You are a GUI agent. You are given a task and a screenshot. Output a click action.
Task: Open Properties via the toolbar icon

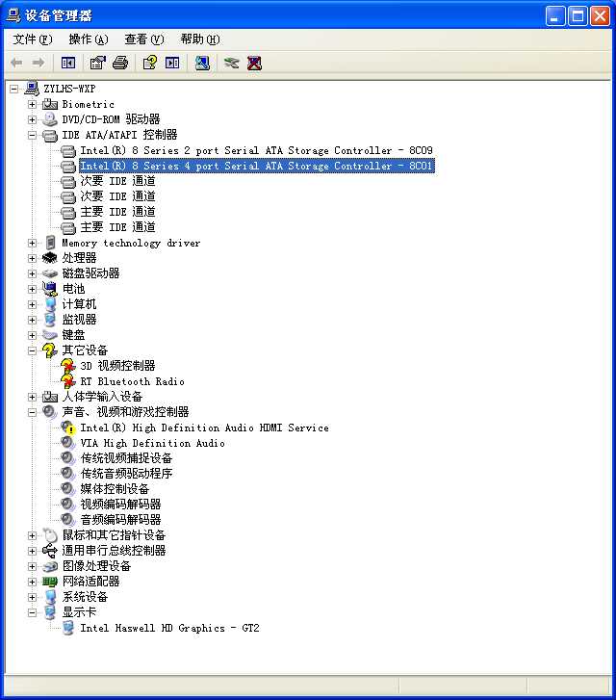point(98,63)
